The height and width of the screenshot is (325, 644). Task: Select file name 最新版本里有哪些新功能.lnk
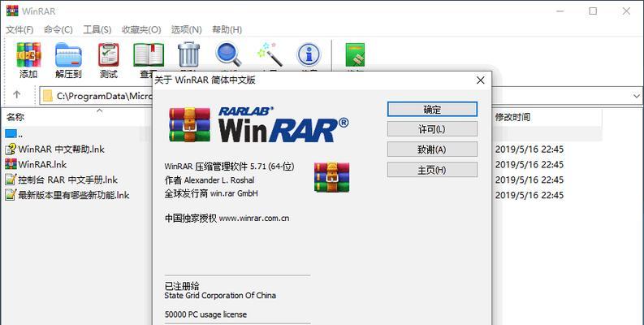(x=74, y=195)
